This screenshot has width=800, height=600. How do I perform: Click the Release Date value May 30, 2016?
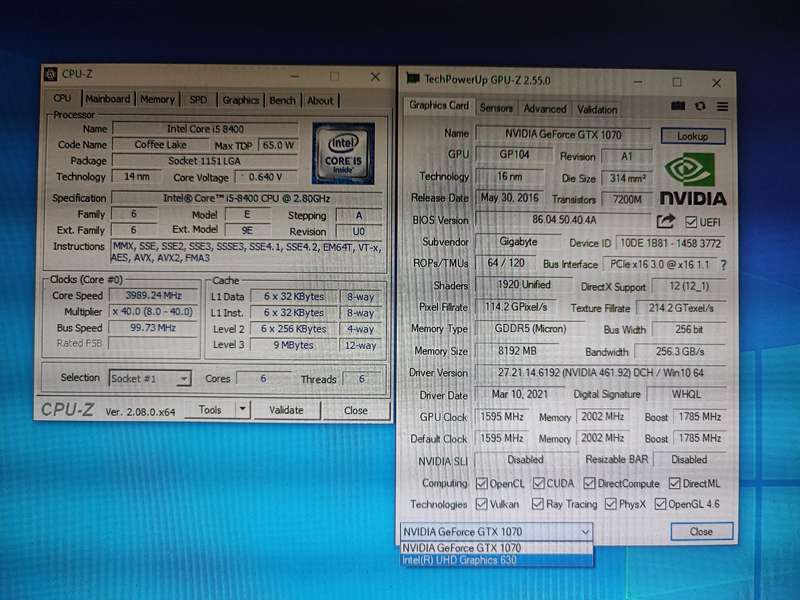coord(509,197)
